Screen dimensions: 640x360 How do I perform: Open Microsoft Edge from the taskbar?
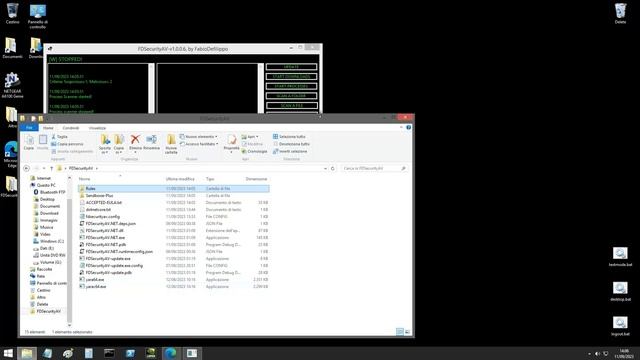(171, 353)
